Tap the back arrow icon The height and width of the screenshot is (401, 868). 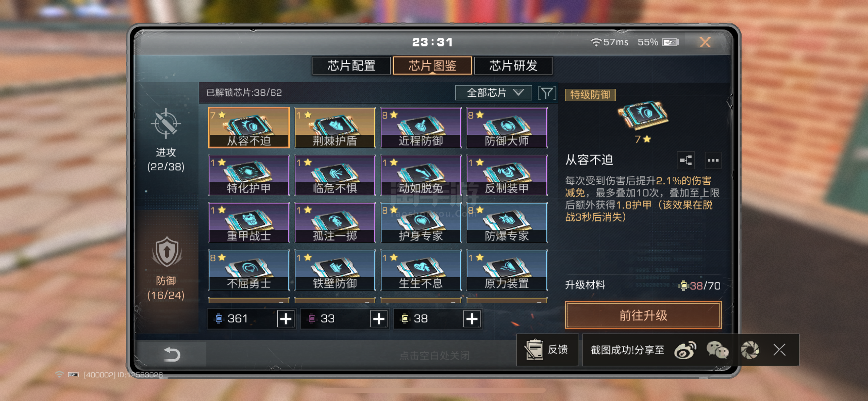click(172, 354)
